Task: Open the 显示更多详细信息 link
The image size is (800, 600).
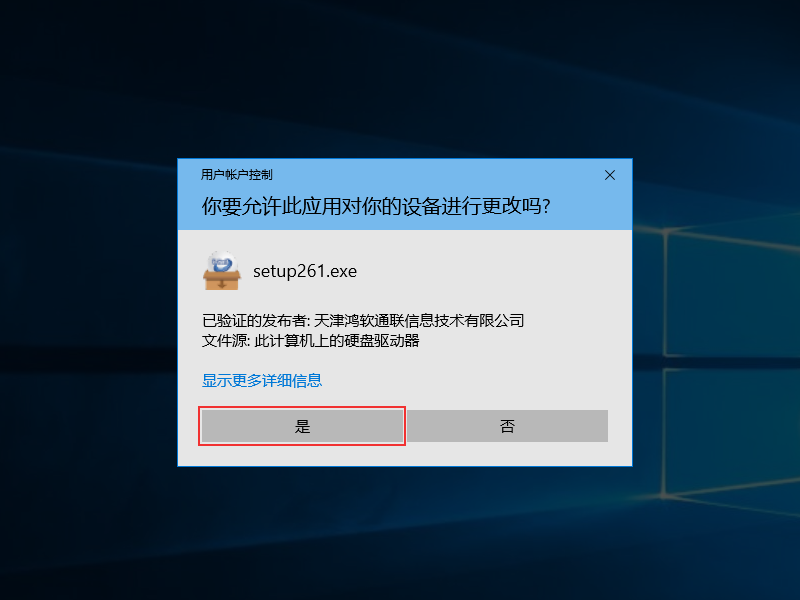Action: pos(262,380)
